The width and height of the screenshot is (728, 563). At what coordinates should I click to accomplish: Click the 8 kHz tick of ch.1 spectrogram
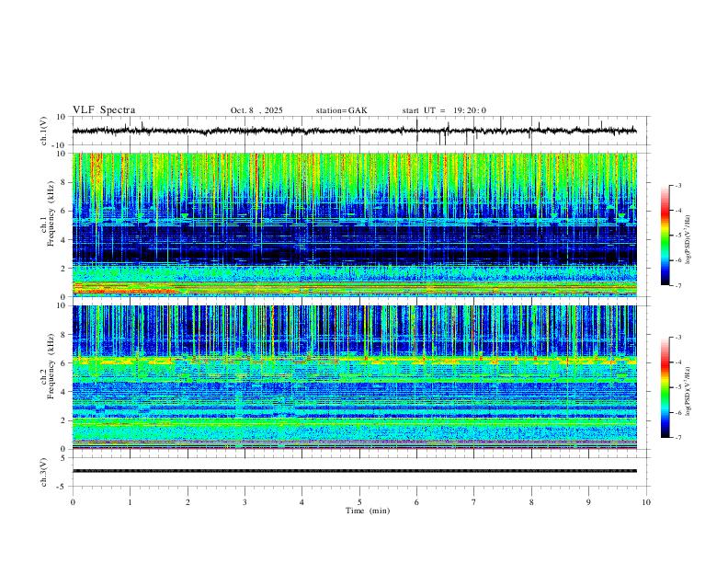(63, 182)
